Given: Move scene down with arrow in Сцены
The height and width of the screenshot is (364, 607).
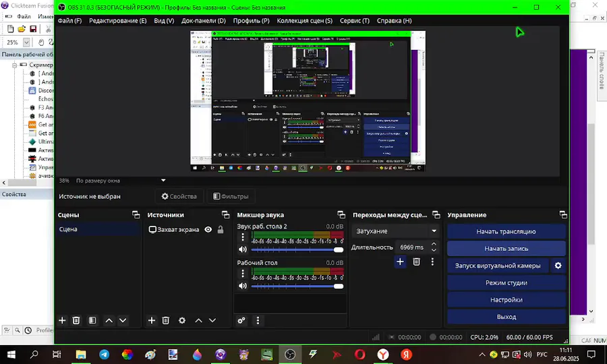Looking at the screenshot, I should (x=123, y=320).
